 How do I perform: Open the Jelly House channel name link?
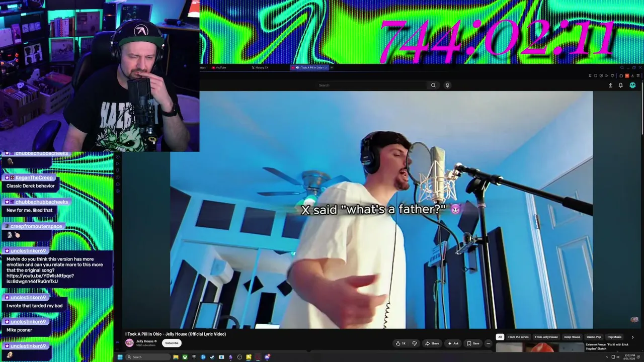[x=145, y=341]
